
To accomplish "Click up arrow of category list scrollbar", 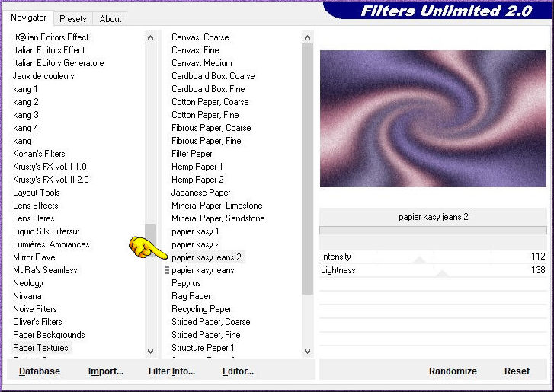I will (x=151, y=37).
